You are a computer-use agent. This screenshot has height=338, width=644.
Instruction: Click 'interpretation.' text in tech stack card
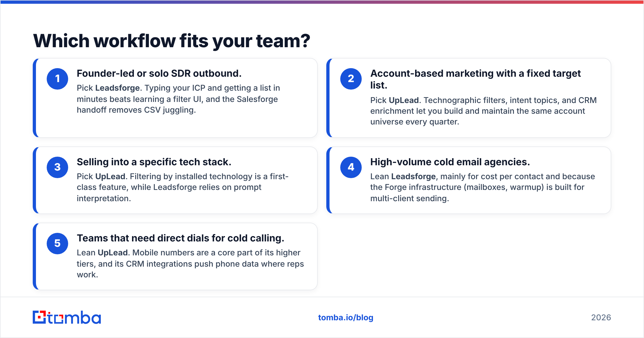click(x=104, y=199)
